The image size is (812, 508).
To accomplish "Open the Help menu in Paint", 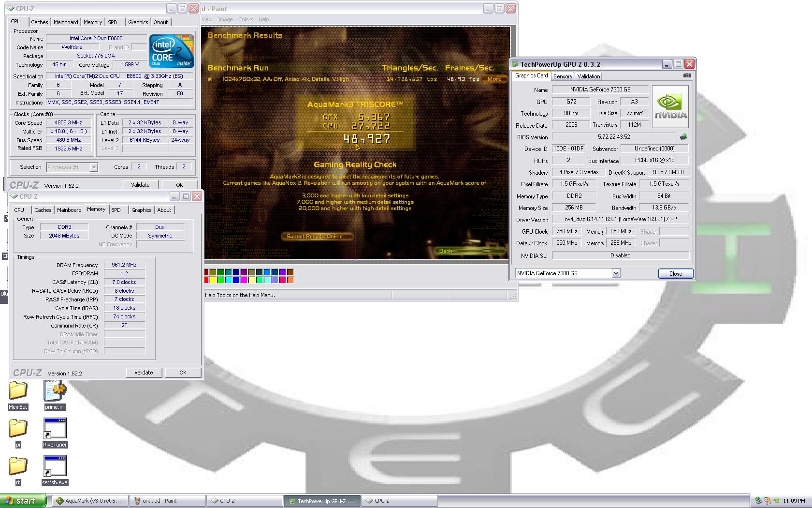I will 263,19.
